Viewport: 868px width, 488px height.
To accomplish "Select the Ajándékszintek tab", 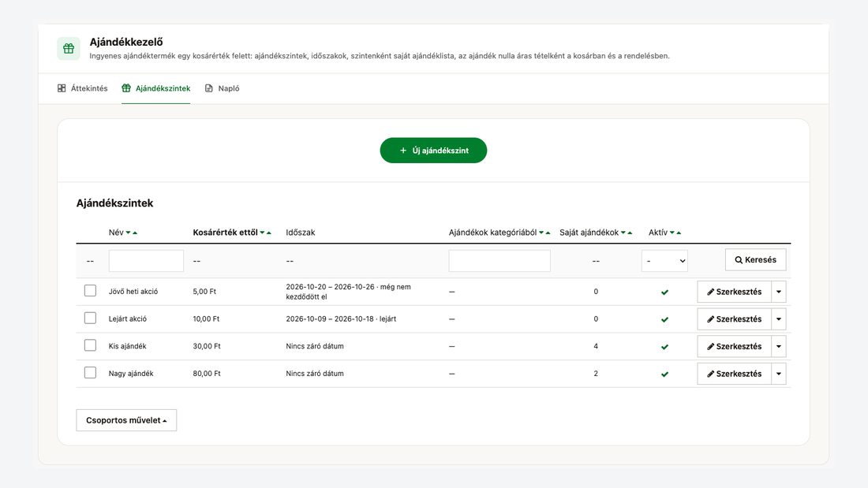I will 156,88.
